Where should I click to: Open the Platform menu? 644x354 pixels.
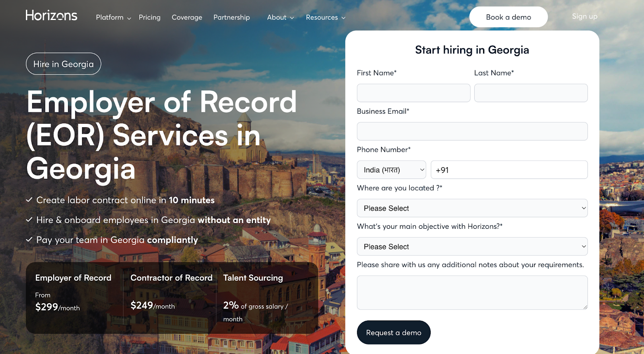pyautogui.click(x=114, y=17)
